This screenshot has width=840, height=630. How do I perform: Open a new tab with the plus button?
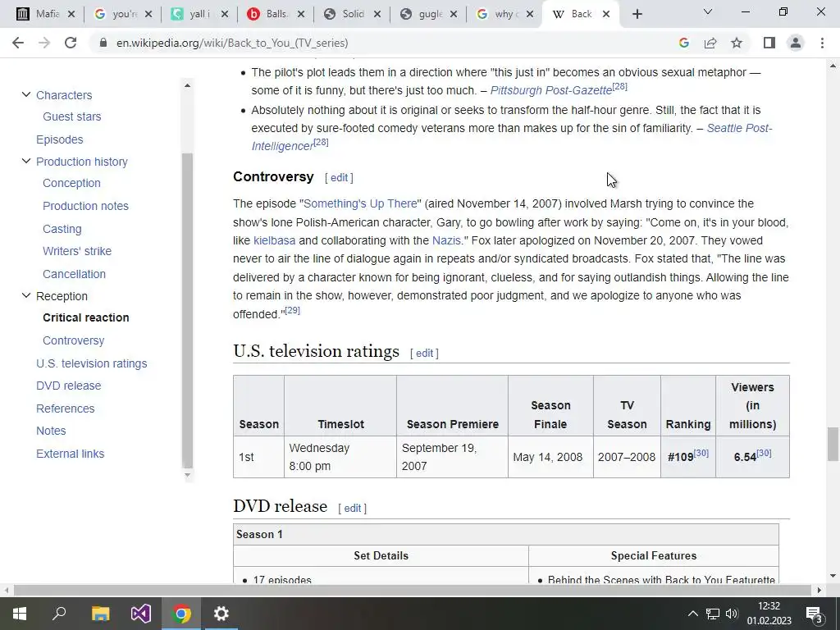tap(637, 15)
